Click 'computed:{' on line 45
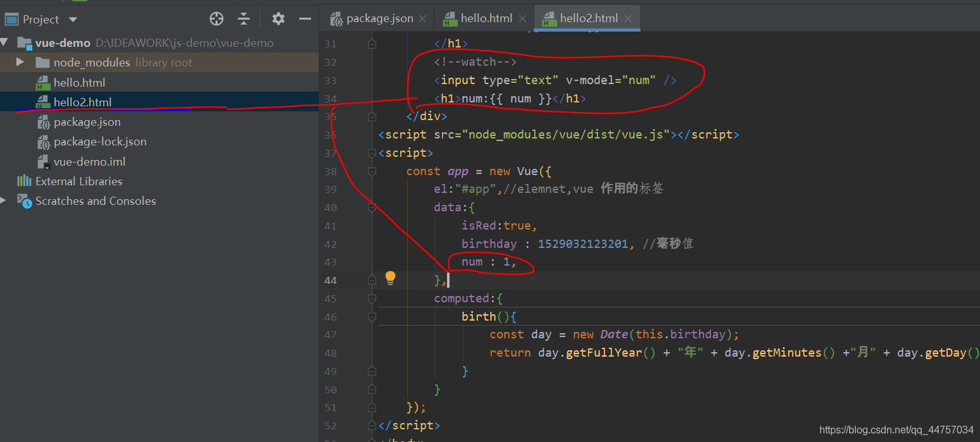This screenshot has height=442, width=980. (468, 298)
